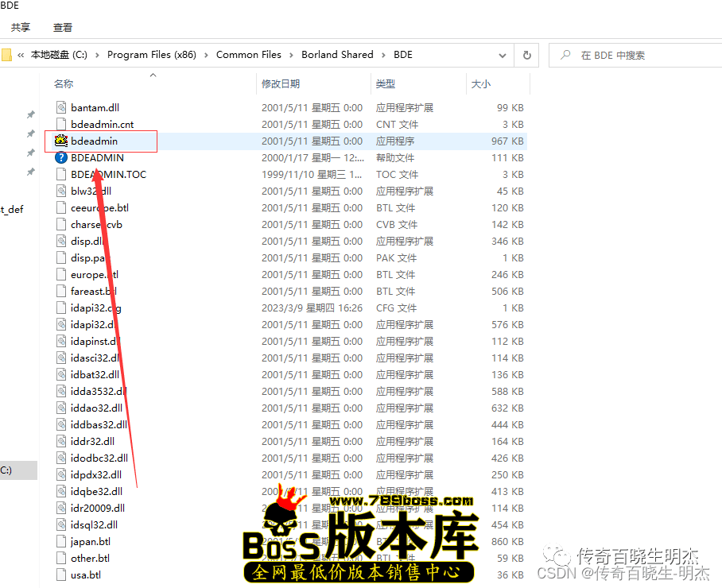Click the search box for BDE folder
The width and height of the screenshot is (722, 588).
pos(636,56)
